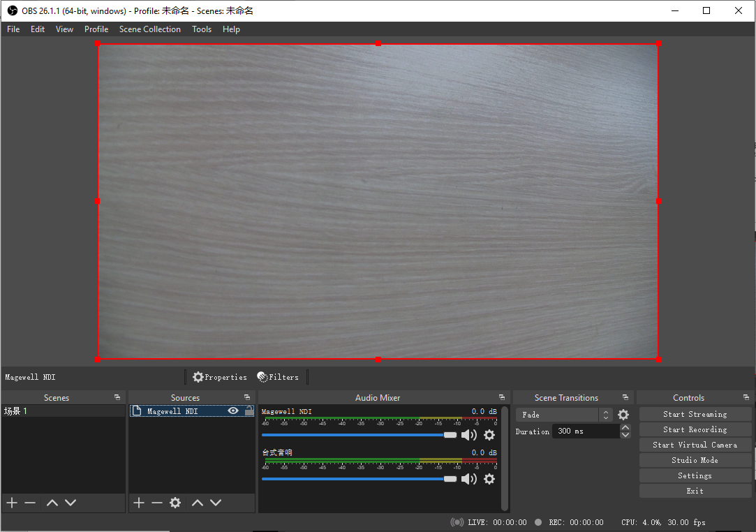
Task: Add a new scene with the plus icon
Action: [x=11, y=502]
